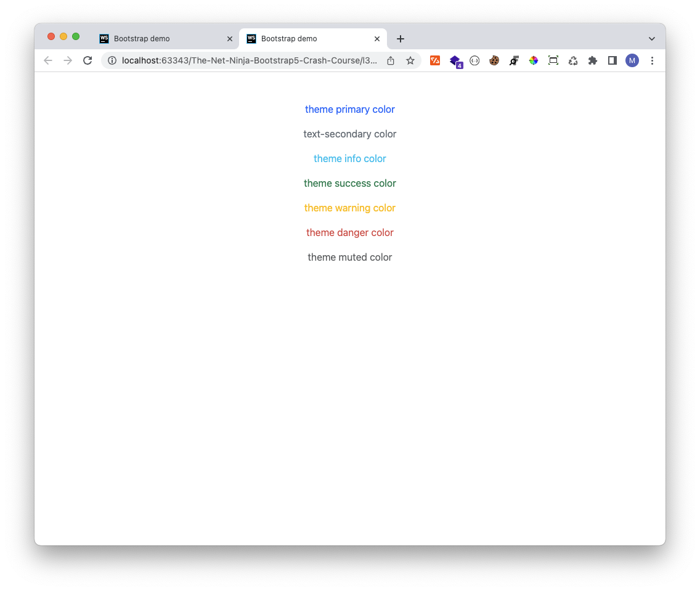Bookmark this page with star icon
The width and height of the screenshot is (700, 591).
(x=410, y=60)
